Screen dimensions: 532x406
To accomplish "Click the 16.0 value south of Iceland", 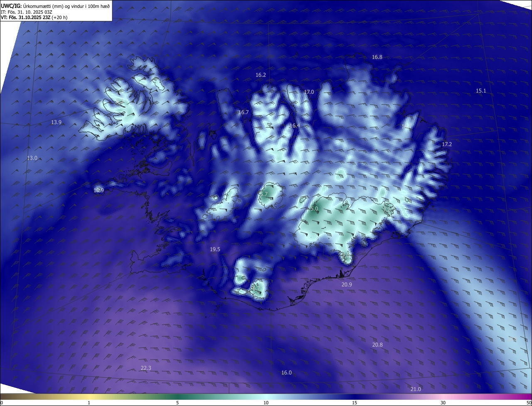I will (286, 373).
